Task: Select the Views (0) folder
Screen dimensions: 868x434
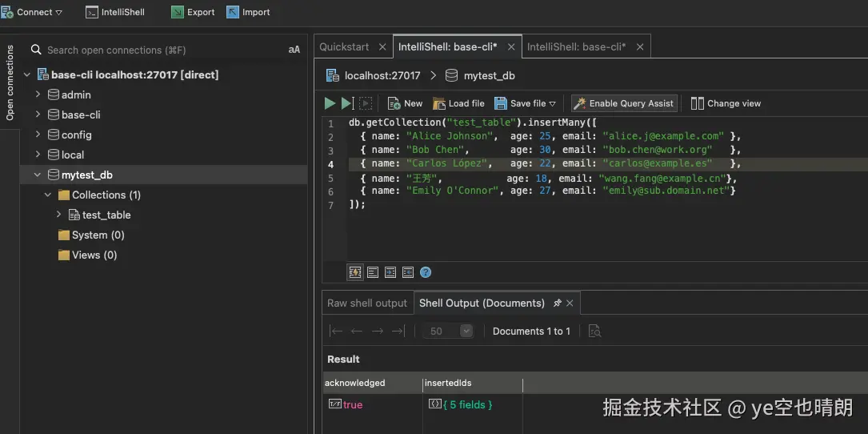Action: tap(94, 255)
